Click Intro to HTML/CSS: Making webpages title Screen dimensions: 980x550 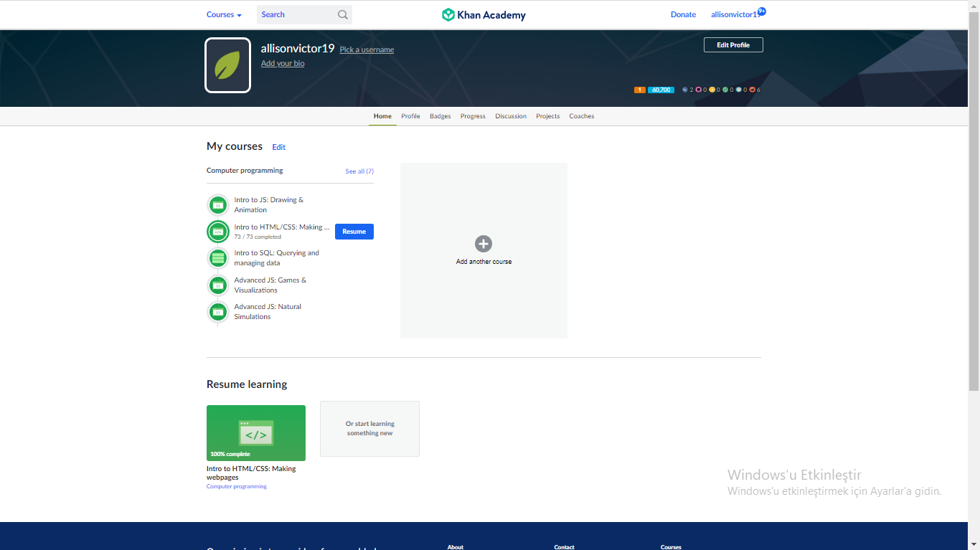pos(251,473)
